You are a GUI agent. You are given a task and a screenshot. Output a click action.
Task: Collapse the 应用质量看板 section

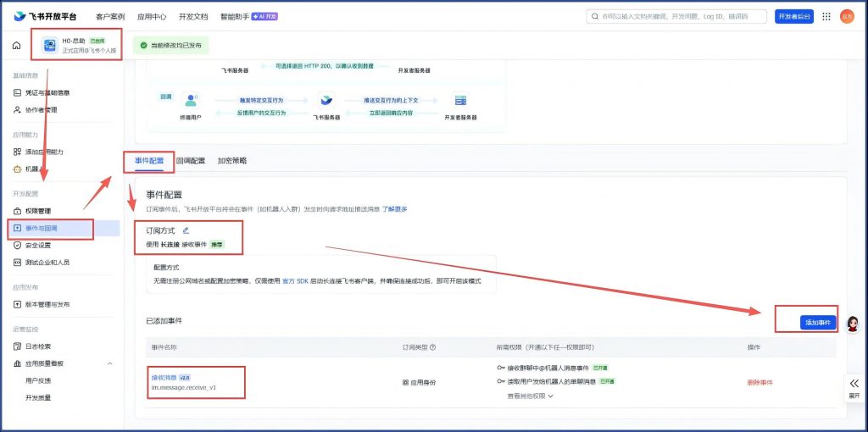(x=109, y=363)
